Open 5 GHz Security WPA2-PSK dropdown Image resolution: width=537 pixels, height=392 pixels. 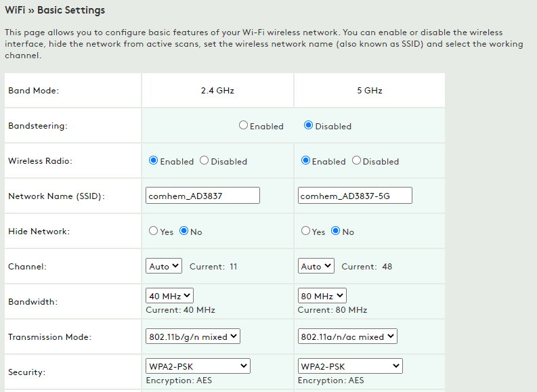point(350,366)
